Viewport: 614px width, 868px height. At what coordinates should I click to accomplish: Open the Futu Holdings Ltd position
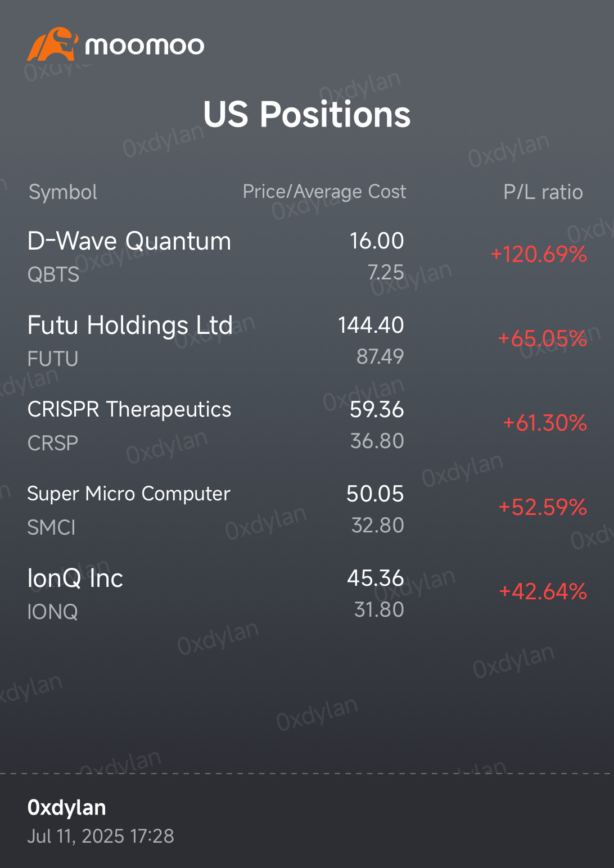307,341
